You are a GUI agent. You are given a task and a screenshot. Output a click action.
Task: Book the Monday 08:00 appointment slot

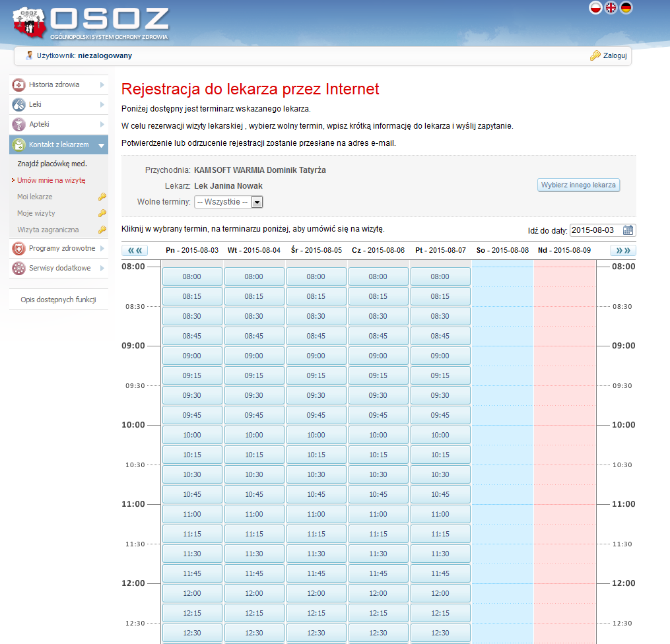(192, 277)
